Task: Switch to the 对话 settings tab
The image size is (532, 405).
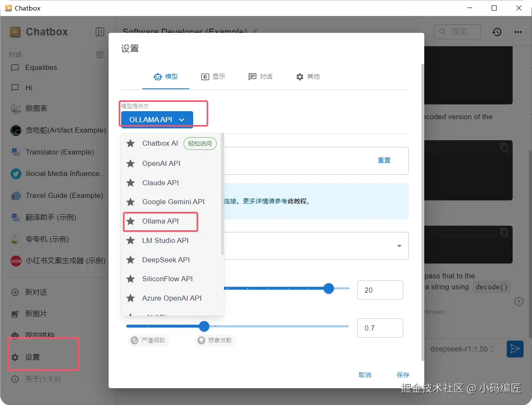Action: click(x=260, y=77)
